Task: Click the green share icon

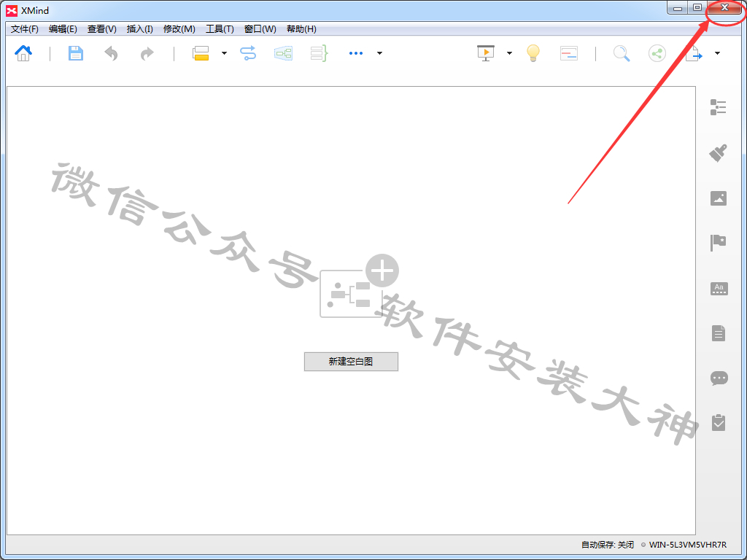Action: [657, 53]
